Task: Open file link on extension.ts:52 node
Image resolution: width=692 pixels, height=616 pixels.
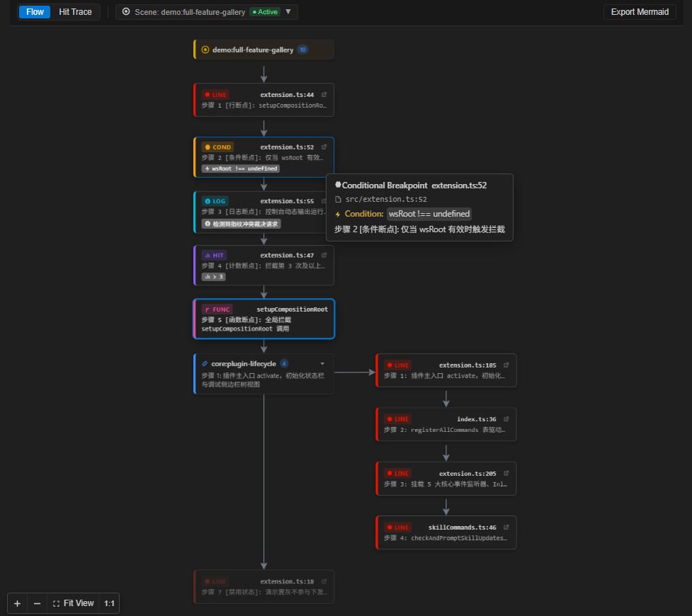Action: tap(324, 147)
